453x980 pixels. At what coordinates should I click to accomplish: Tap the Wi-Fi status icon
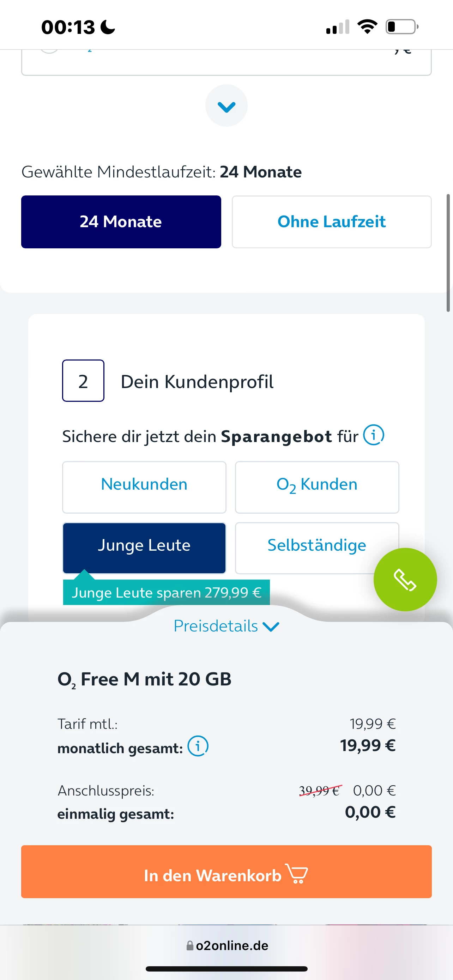(367, 26)
